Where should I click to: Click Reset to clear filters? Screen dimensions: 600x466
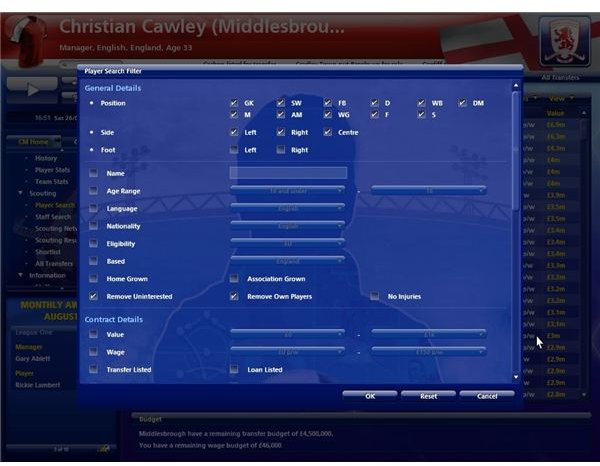click(x=428, y=396)
